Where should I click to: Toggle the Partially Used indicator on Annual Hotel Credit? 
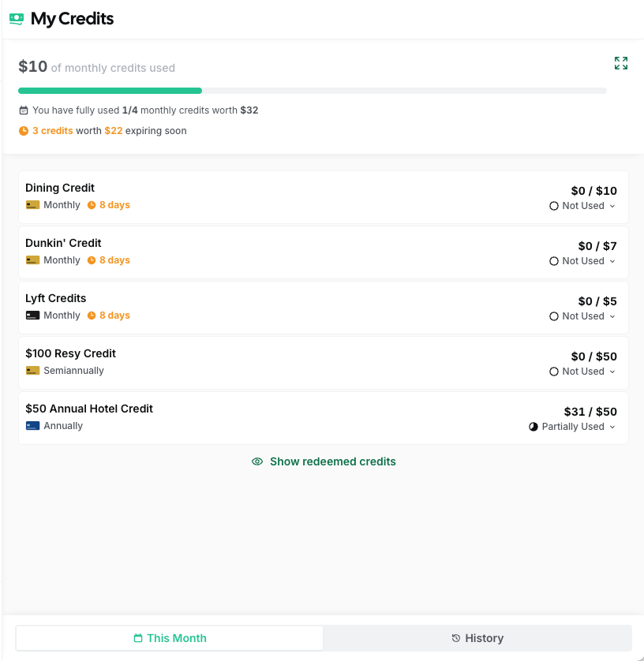(532, 426)
